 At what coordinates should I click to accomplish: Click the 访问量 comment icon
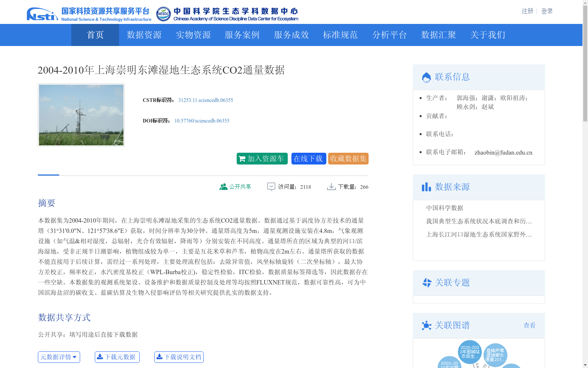tap(271, 187)
